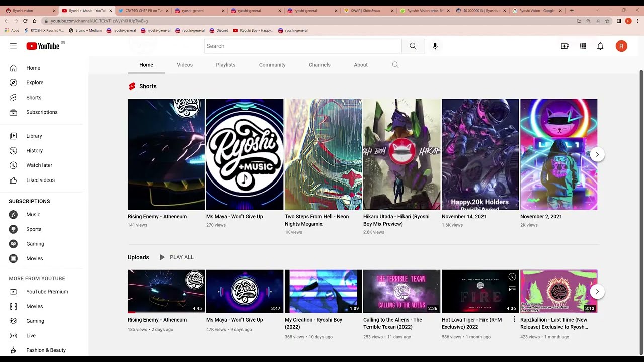The width and height of the screenshot is (644, 362).
Task: Bookmark this page with the star icon
Action: 607,21
